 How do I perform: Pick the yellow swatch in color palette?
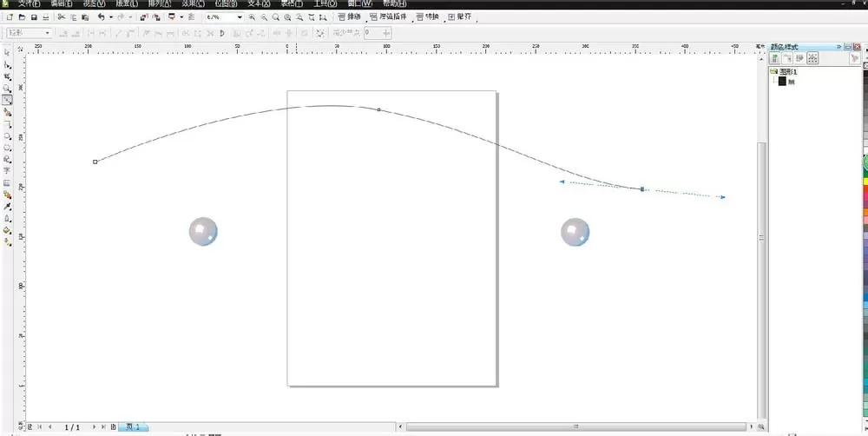(865, 181)
